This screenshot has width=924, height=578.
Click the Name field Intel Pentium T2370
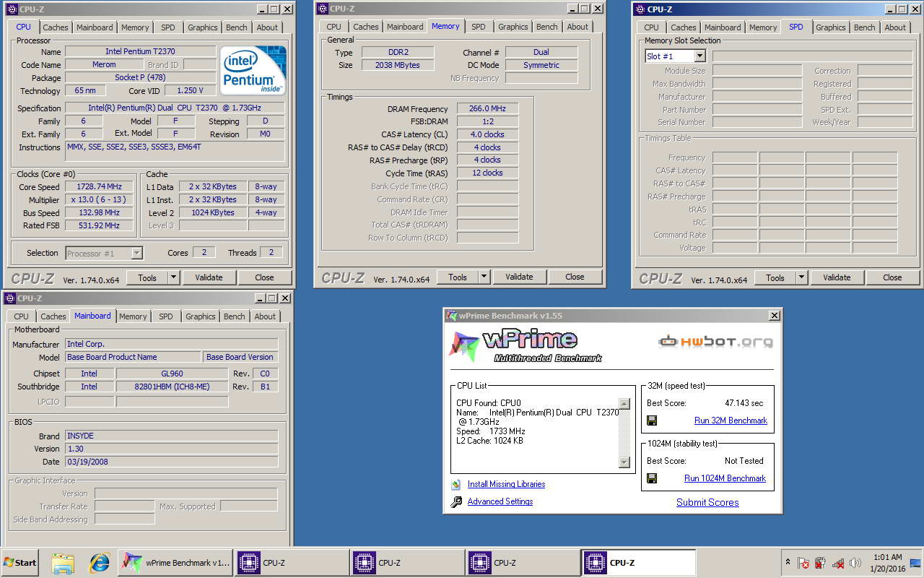[x=140, y=52]
